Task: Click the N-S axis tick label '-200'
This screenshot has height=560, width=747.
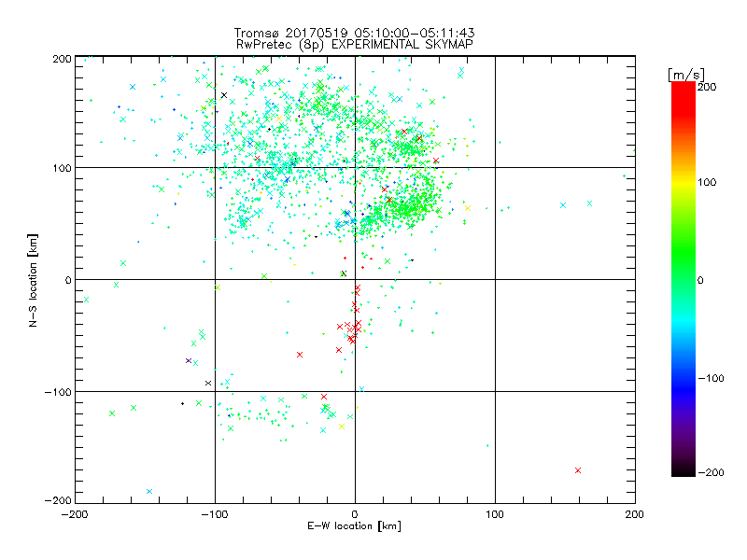Action: (58, 500)
